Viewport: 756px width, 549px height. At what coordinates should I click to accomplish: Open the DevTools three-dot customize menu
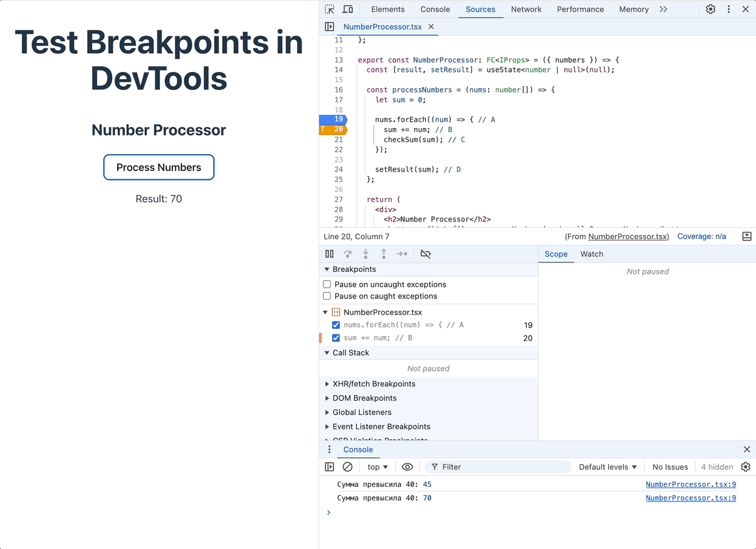[729, 9]
